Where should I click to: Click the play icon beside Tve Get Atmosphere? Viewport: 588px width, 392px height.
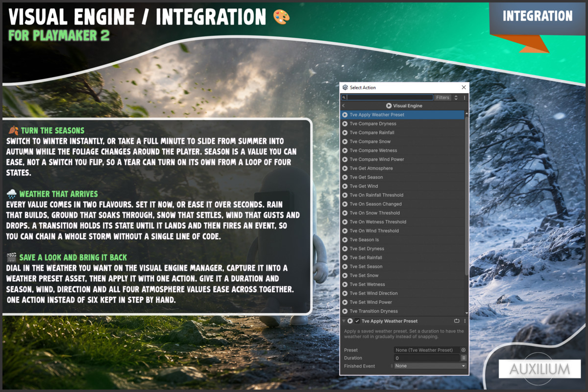[345, 168]
